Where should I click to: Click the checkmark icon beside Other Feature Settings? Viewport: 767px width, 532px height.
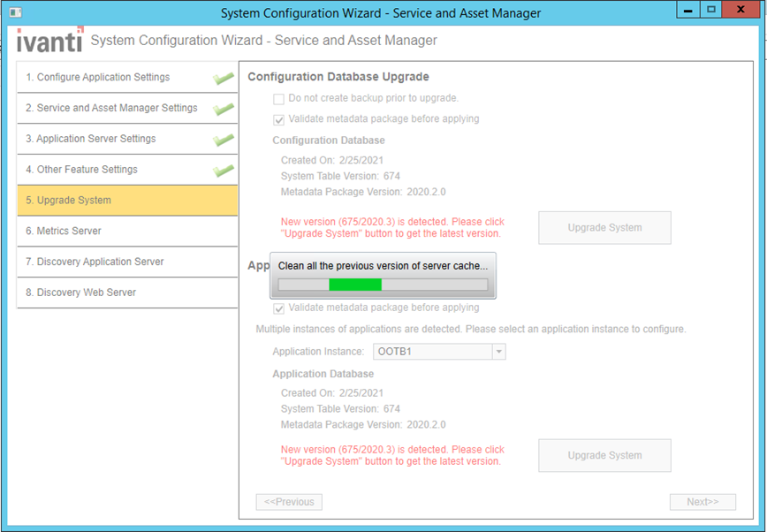pyautogui.click(x=224, y=170)
